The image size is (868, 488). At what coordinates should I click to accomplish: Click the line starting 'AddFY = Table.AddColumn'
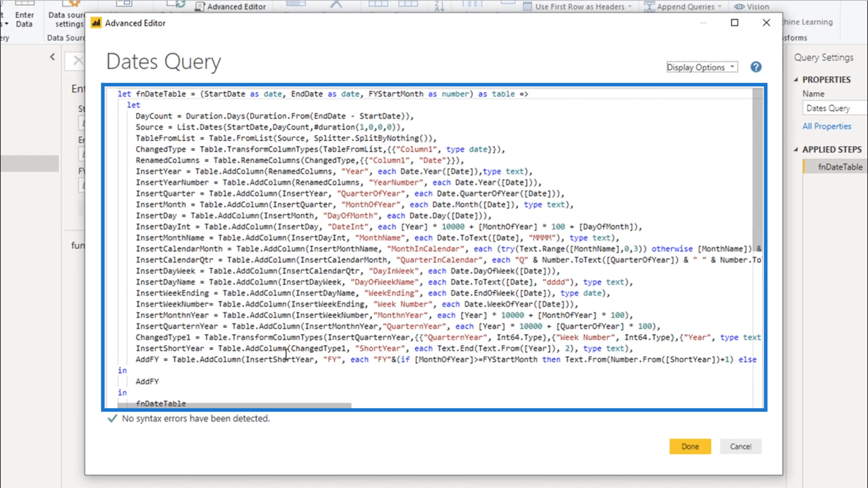[x=446, y=359]
